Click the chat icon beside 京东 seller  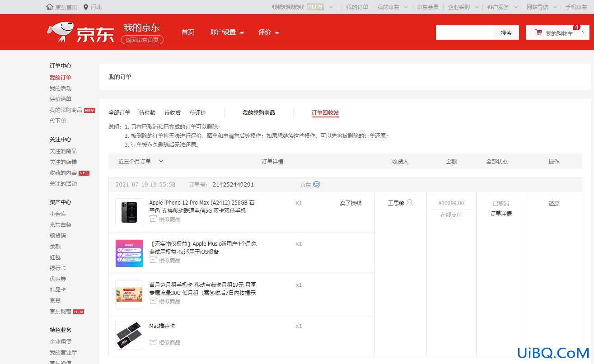tap(317, 184)
